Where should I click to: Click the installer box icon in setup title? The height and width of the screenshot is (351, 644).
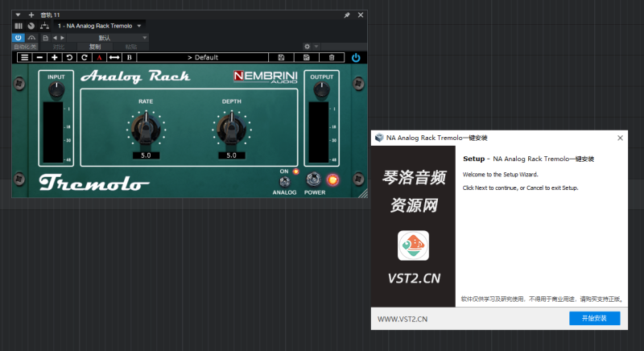(x=379, y=138)
